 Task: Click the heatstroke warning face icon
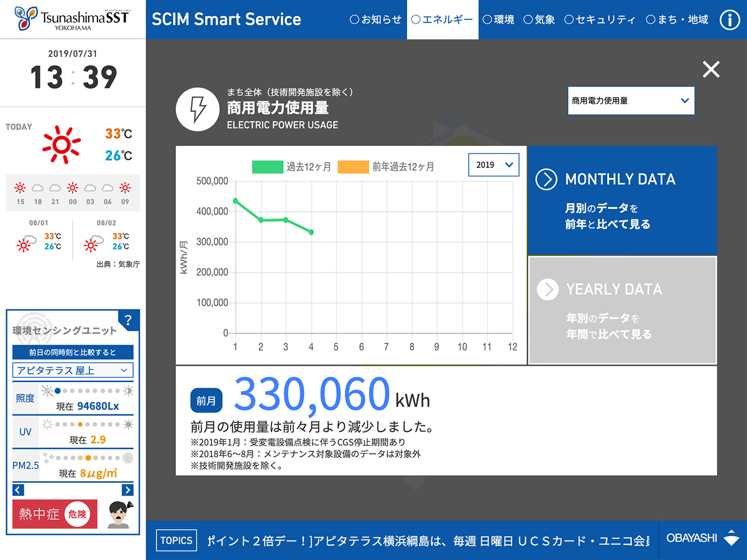[x=119, y=515]
